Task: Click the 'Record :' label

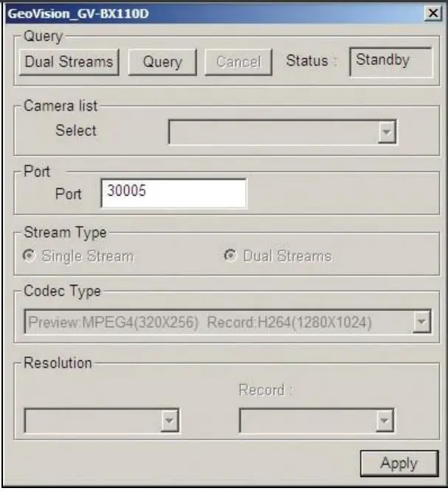Action: [x=266, y=390]
